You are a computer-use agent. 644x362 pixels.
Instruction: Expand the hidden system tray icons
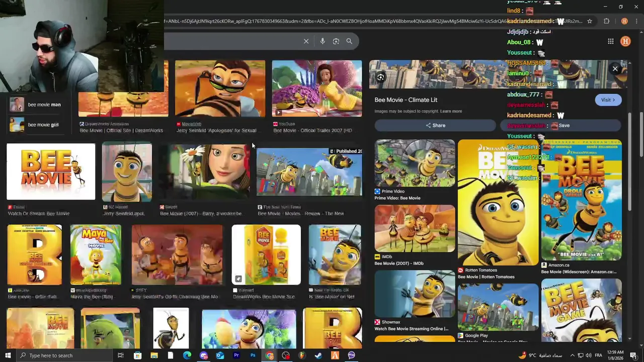click(x=572, y=355)
